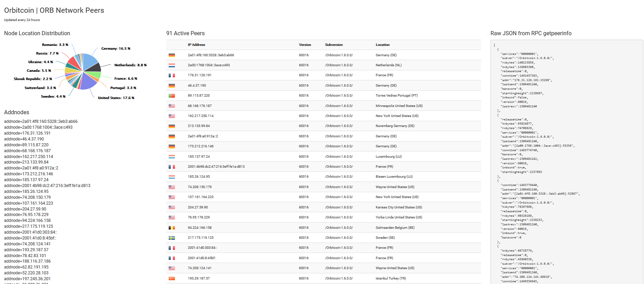Click the Switzerland 3.3 % pie label
644x284 pixels.
click(x=40, y=88)
